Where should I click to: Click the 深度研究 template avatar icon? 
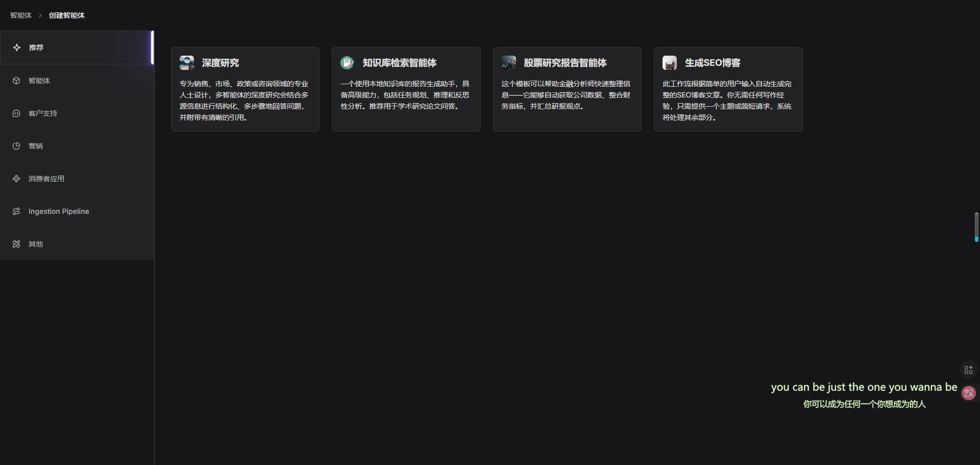(x=187, y=63)
